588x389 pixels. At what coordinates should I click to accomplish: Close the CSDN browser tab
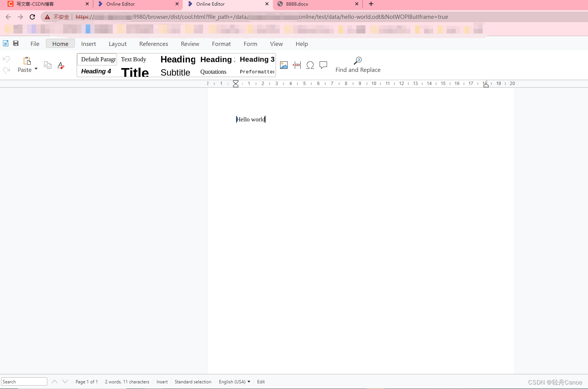87,4
